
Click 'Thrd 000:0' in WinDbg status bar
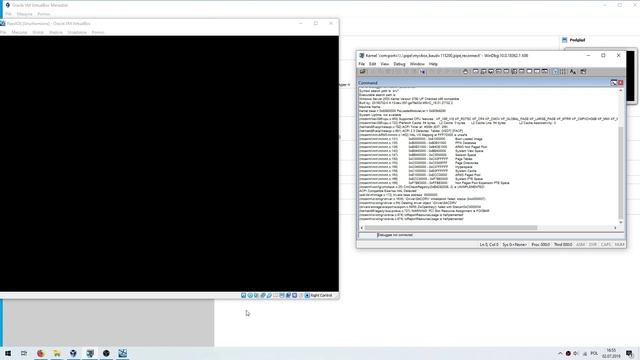[x=563, y=244]
